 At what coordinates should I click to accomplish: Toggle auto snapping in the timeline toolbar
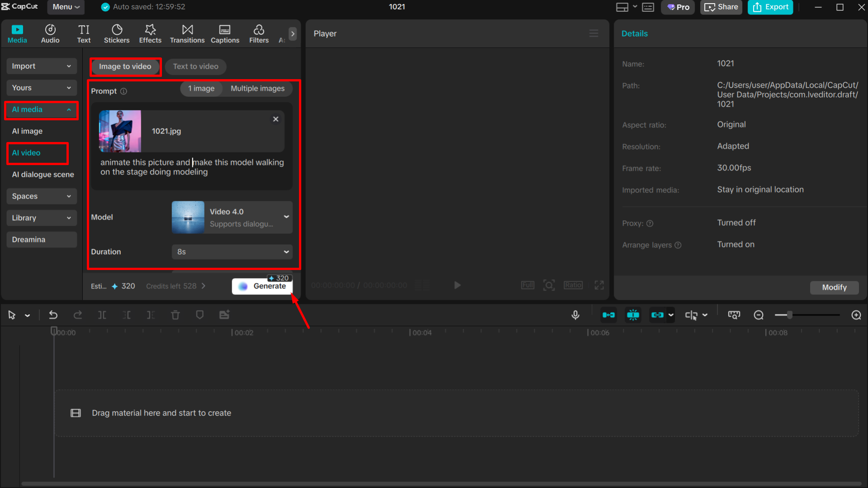pos(633,315)
